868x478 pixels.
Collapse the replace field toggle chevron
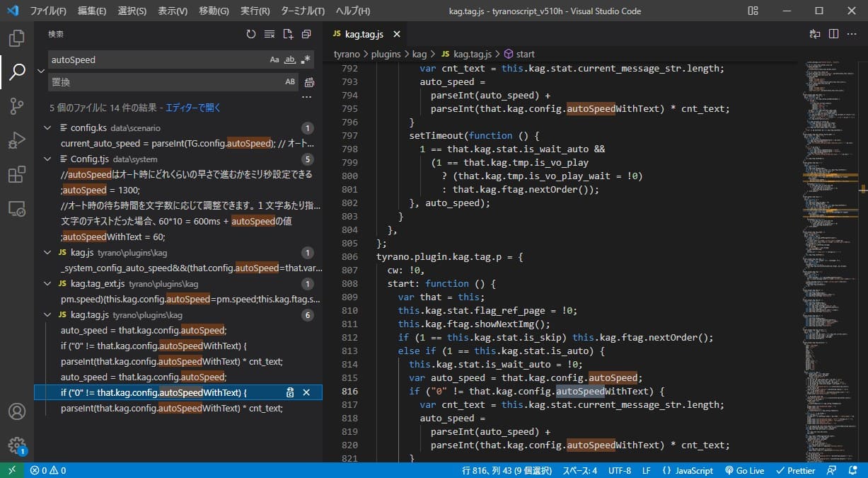point(41,71)
